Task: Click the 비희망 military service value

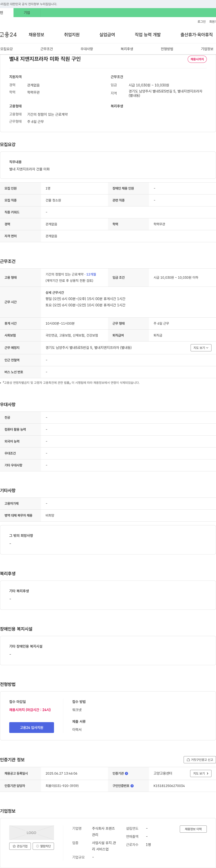Action: [50, 515]
